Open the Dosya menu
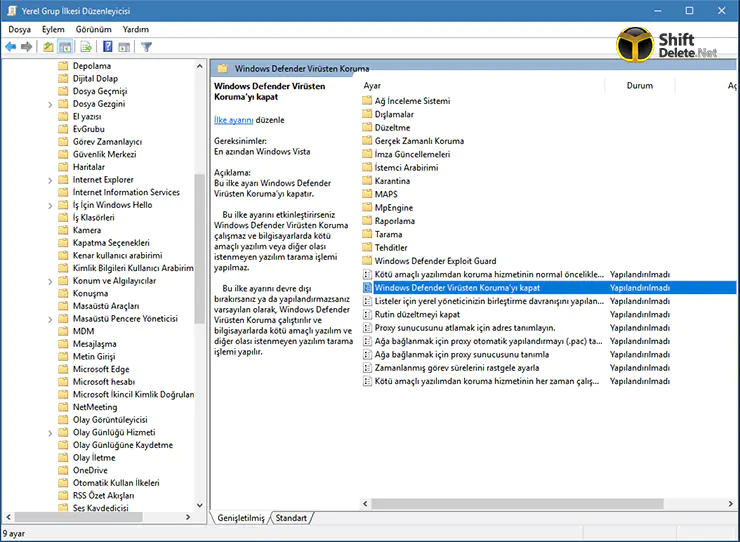Viewport: 740px width, 542px height. (x=19, y=29)
